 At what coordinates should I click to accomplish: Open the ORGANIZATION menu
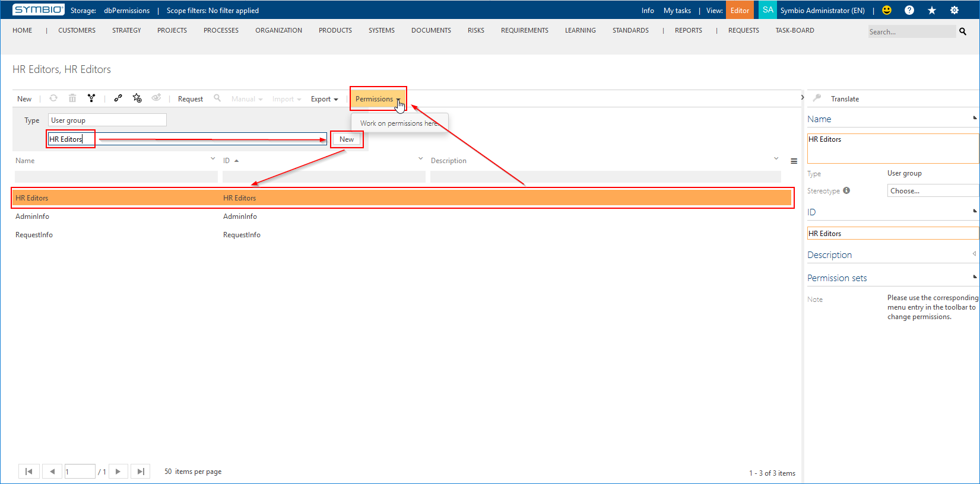pyautogui.click(x=278, y=30)
